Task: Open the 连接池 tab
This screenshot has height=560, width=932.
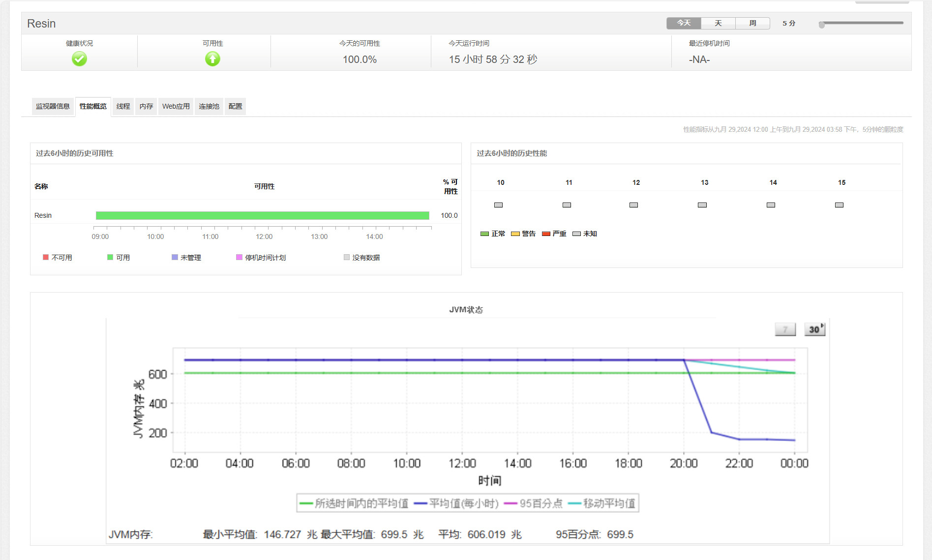Action: click(209, 106)
